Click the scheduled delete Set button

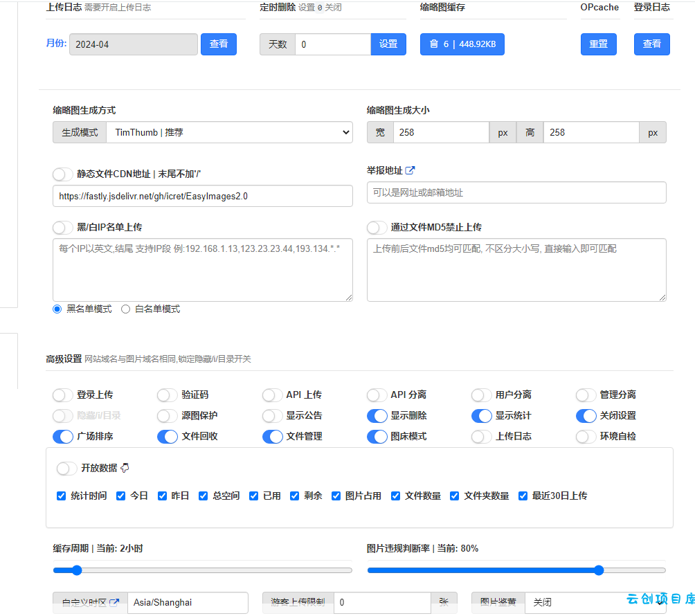click(388, 44)
